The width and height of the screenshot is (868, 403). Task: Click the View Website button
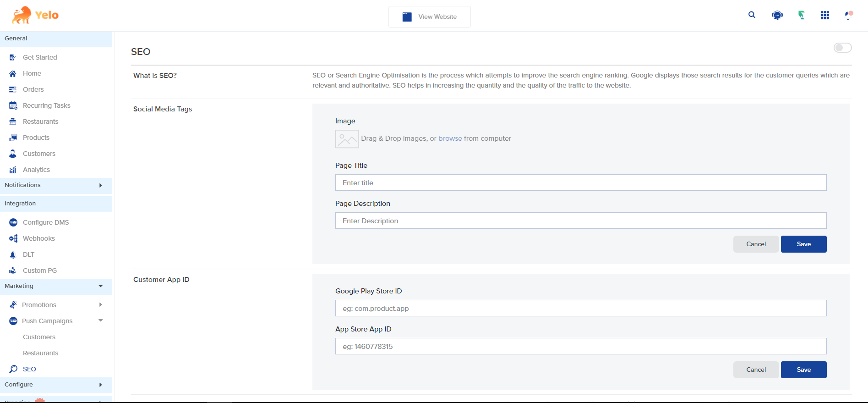coord(429,17)
